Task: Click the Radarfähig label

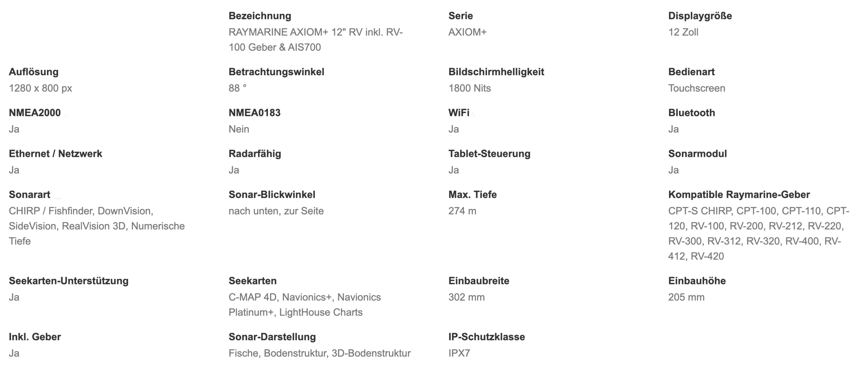Action: [255, 154]
